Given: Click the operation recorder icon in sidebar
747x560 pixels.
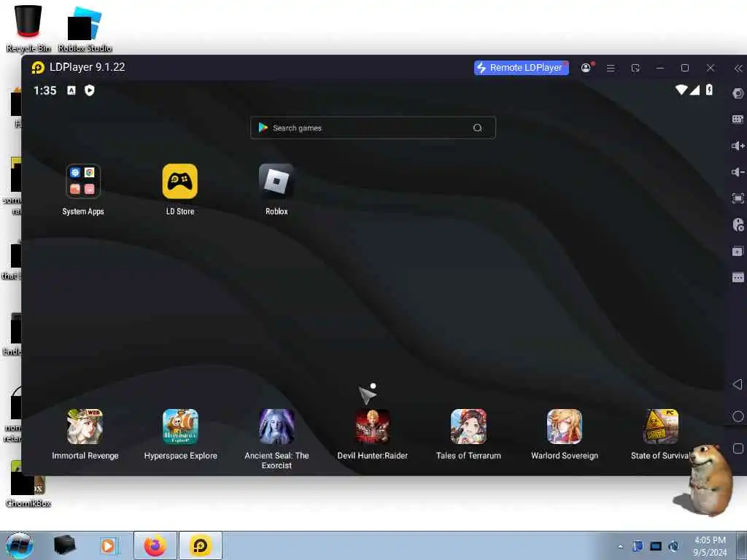Looking at the screenshot, I should click(738, 225).
